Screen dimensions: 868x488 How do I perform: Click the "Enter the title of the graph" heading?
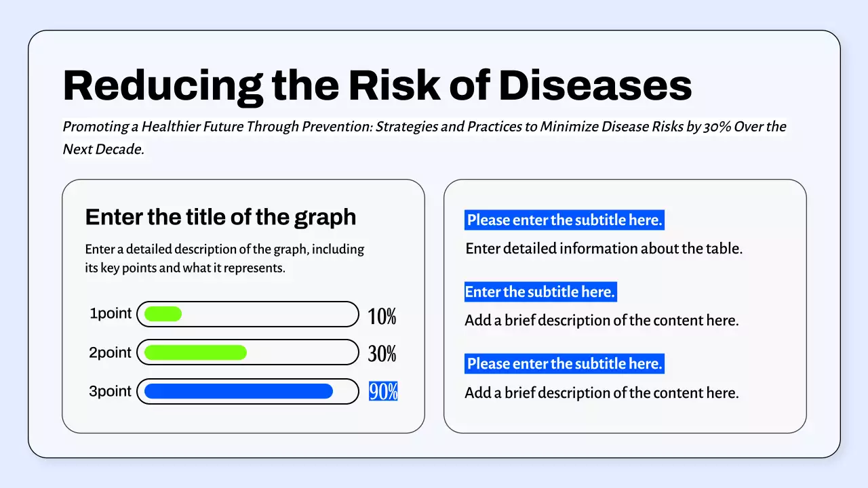pyautogui.click(x=220, y=217)
